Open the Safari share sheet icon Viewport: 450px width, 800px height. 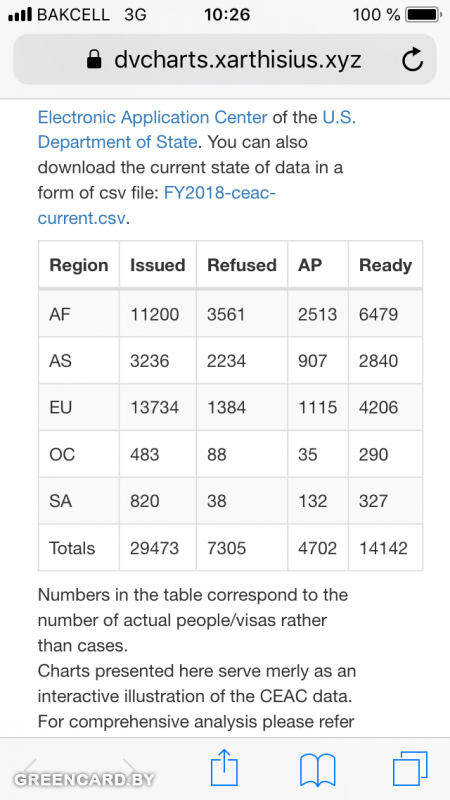pos(224,767)
